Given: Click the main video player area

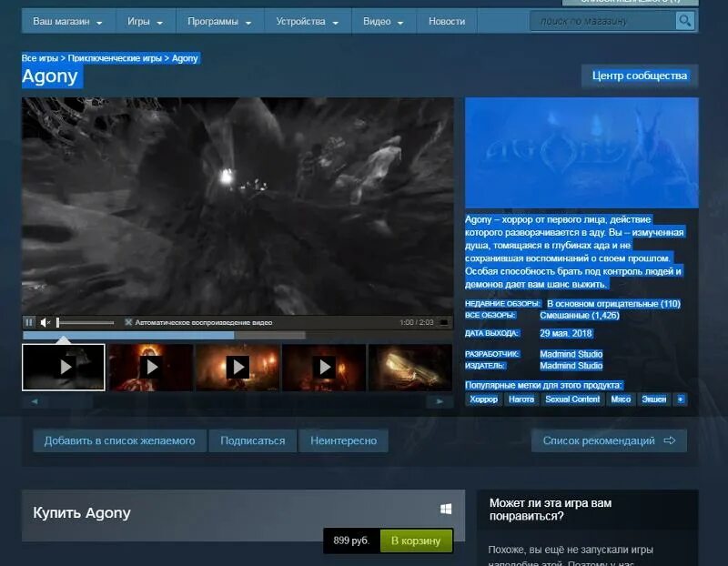Looking at the screenshot, I should point(238,207).
